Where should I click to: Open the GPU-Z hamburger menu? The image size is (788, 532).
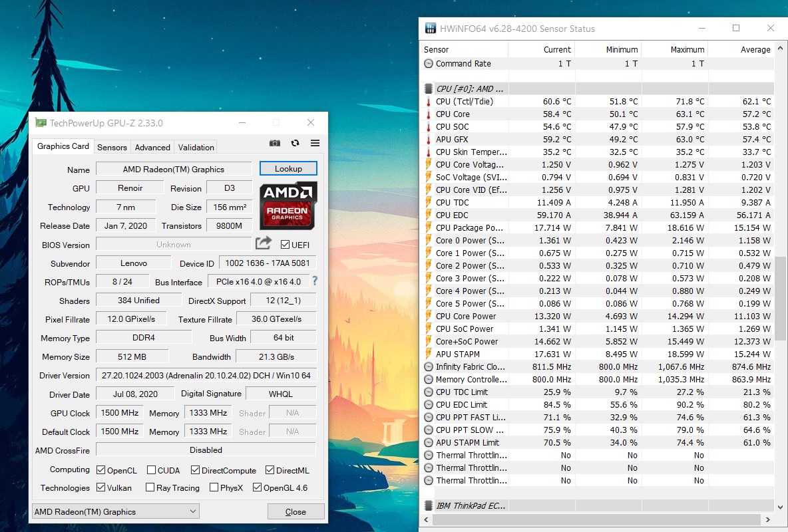click(315, 143)
